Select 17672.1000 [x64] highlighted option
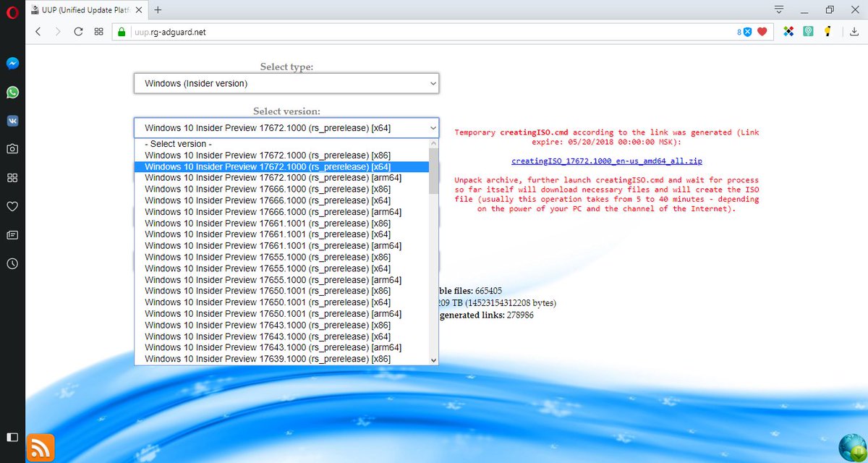The image size is (868, 463). tap(281, 166)
